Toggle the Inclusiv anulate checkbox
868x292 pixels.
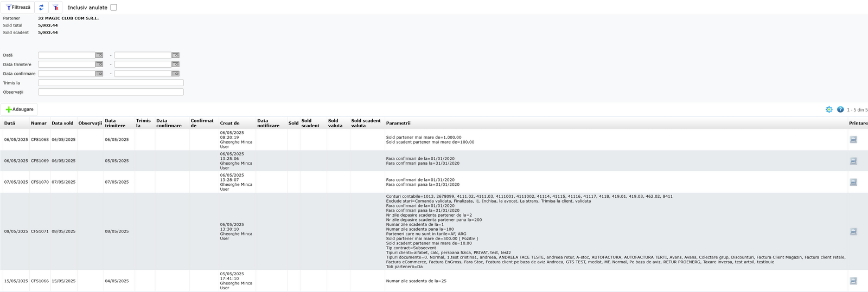pyautogui.click(x=113, y=8)
